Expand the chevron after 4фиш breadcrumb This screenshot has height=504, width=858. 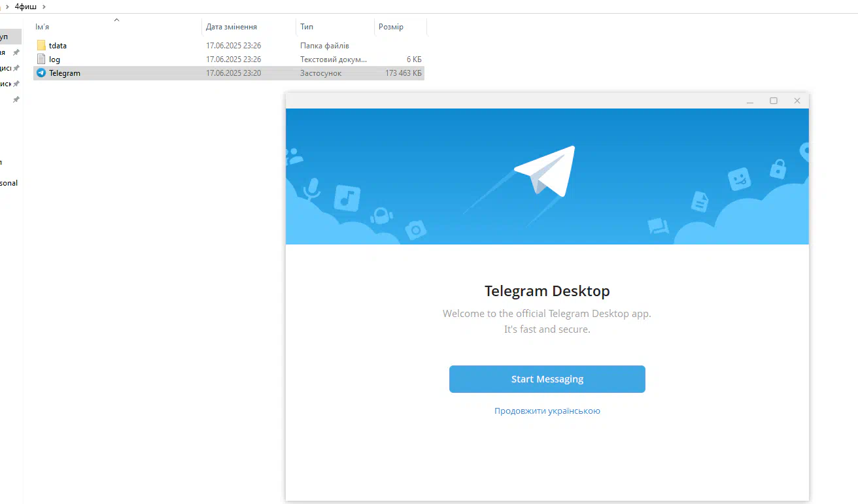point(44,6)
